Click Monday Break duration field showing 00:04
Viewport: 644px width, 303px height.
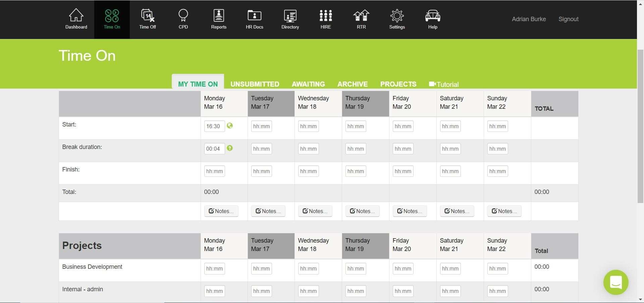[x=214, y=149]
